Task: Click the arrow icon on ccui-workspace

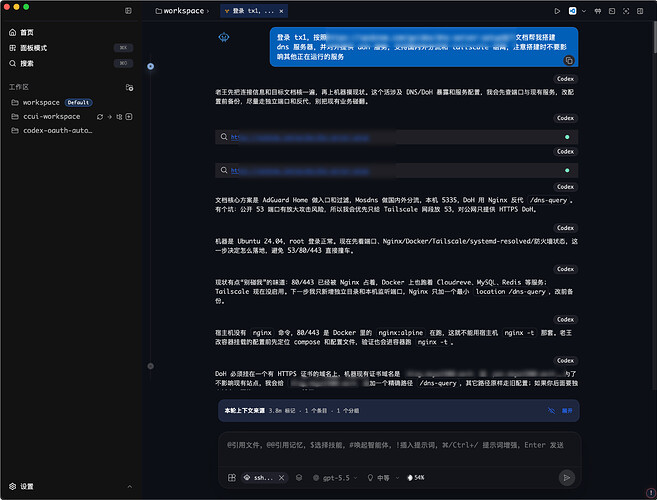Action: pos(109,117)
